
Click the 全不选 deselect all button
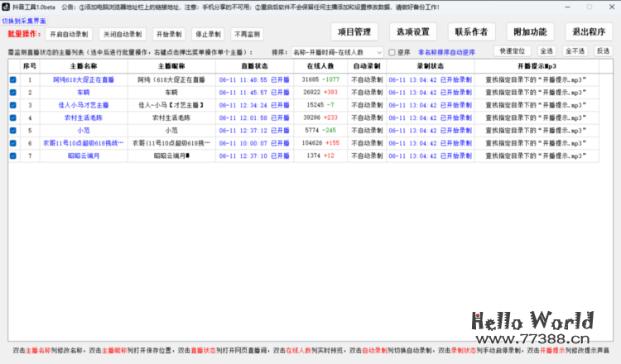[575, 51]
